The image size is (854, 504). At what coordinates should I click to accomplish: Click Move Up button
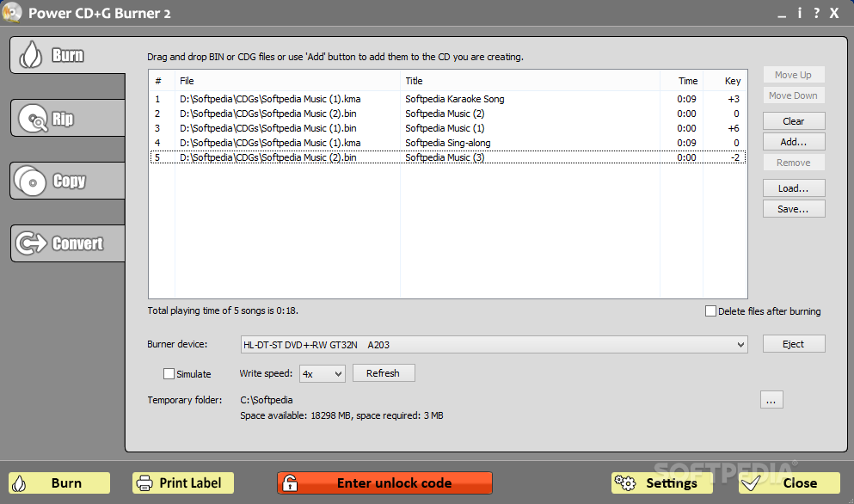coord(794,75)
